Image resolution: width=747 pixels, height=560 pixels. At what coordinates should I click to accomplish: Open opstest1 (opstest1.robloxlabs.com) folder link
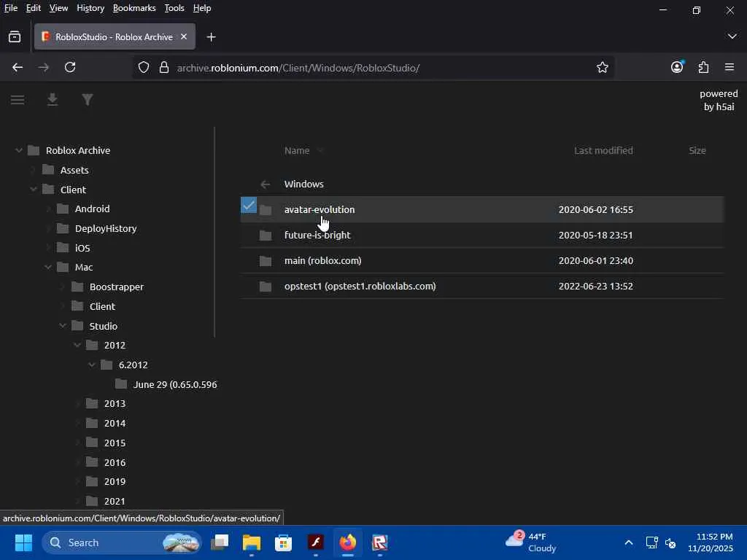click(x=360, y=286)
